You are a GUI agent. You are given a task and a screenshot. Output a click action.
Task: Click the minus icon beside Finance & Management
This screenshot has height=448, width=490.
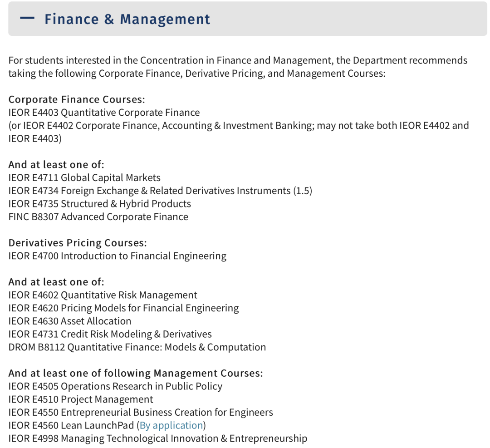coord(27,18)
